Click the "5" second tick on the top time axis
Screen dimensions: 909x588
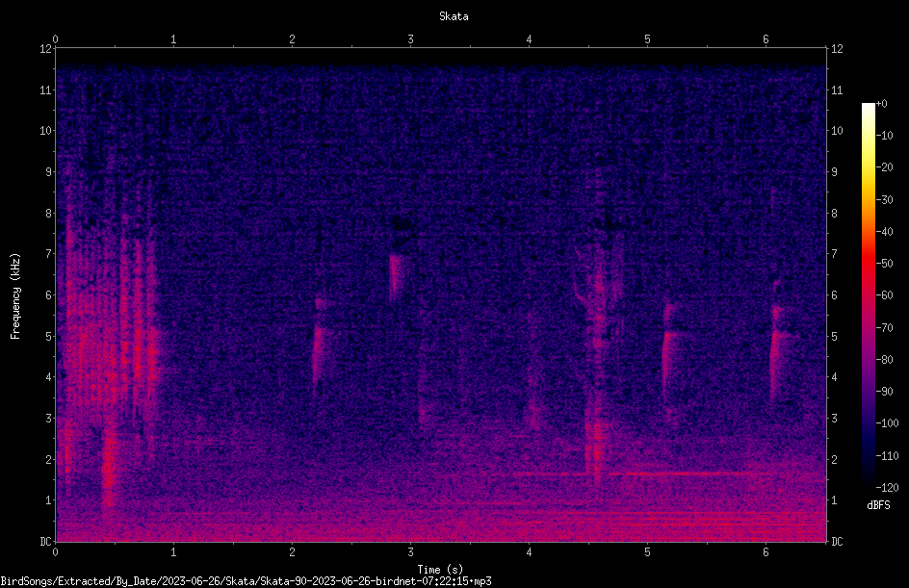click(647, 39)
